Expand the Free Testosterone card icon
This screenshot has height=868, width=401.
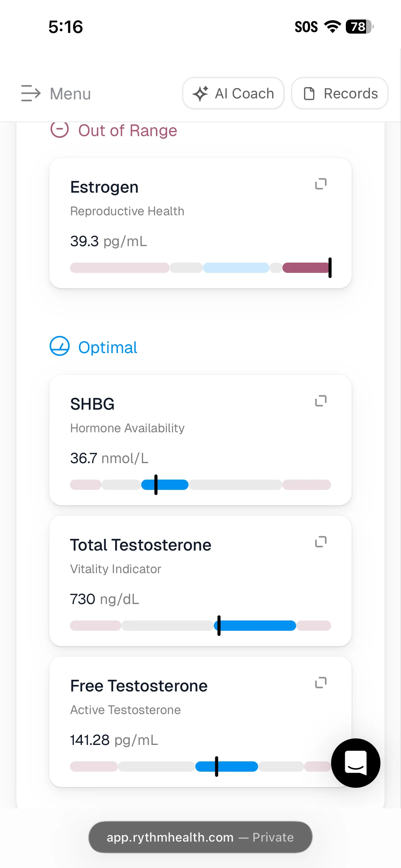[321, 683]
